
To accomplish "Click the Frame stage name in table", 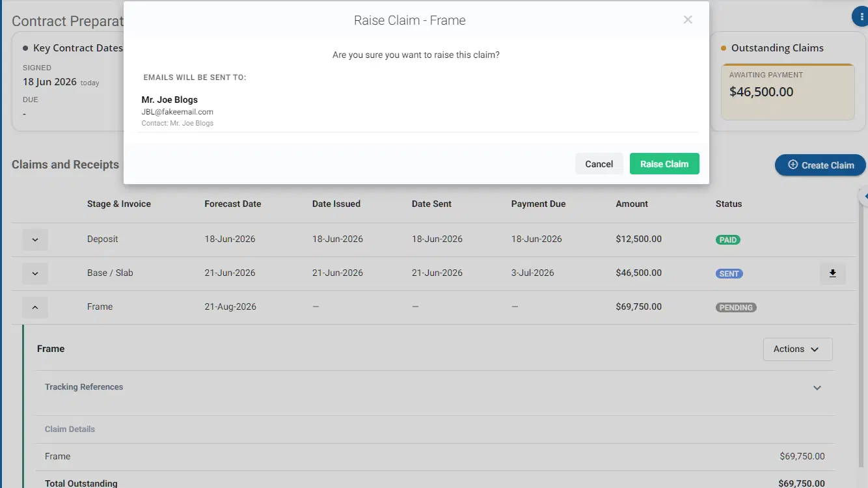I will coord(100,306).
